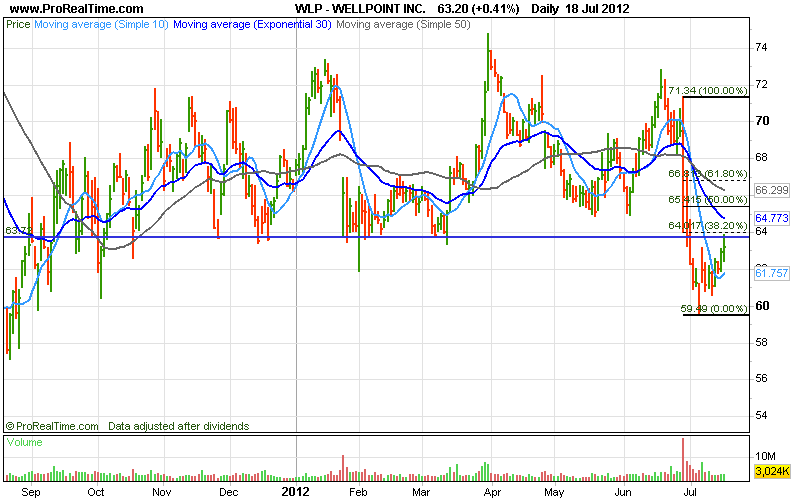Viewport: 800px width, 500px height.
Task: Click the 56 price axis label
Action: tap(761, 379)
